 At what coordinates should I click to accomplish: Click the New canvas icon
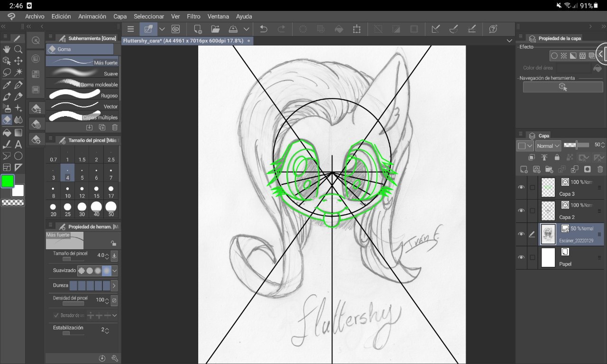tap(198, 29)
